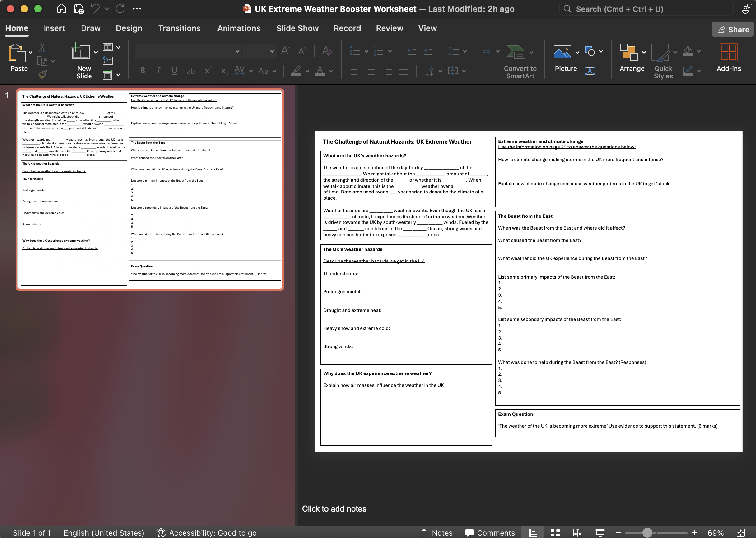Expand the Paste options dropdown
The image size is (756, 538).
[x=30, y=52]
